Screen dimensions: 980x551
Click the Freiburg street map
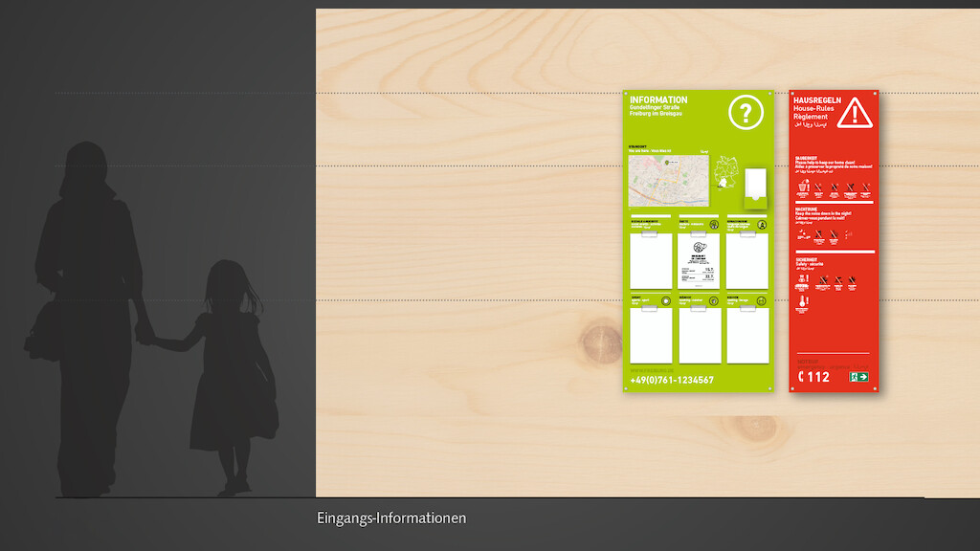pos(668,181)
